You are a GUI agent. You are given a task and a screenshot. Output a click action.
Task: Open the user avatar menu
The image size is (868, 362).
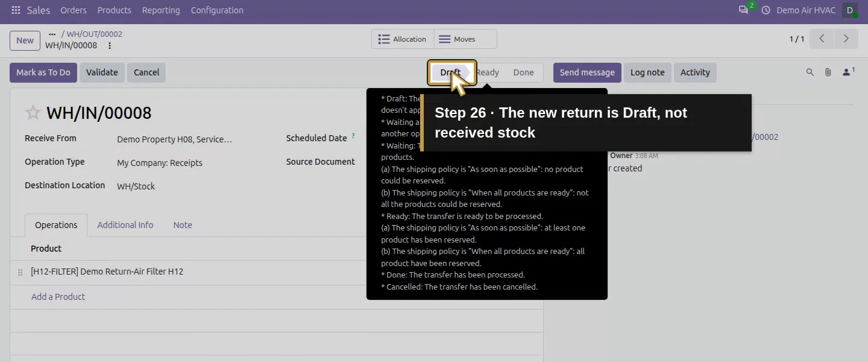click(850, 10)
